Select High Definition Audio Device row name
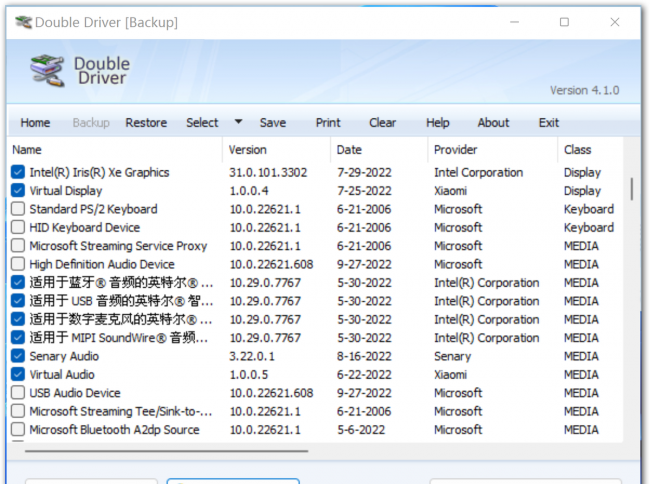The width and height of the screenshot is (650, 484). [102, 264]
